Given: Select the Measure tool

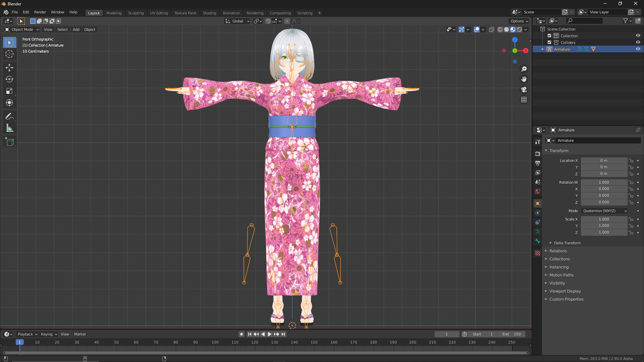Looking at the screenshot, I should 9,128.
